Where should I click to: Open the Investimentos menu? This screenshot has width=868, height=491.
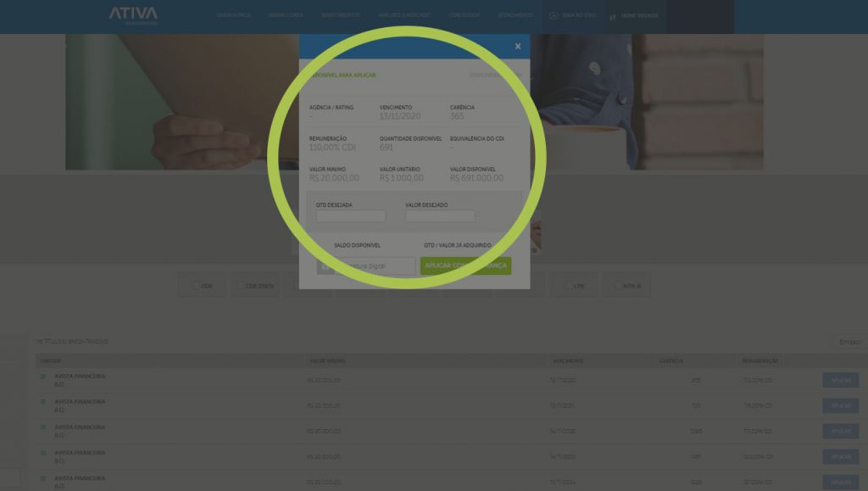[341, 15]
